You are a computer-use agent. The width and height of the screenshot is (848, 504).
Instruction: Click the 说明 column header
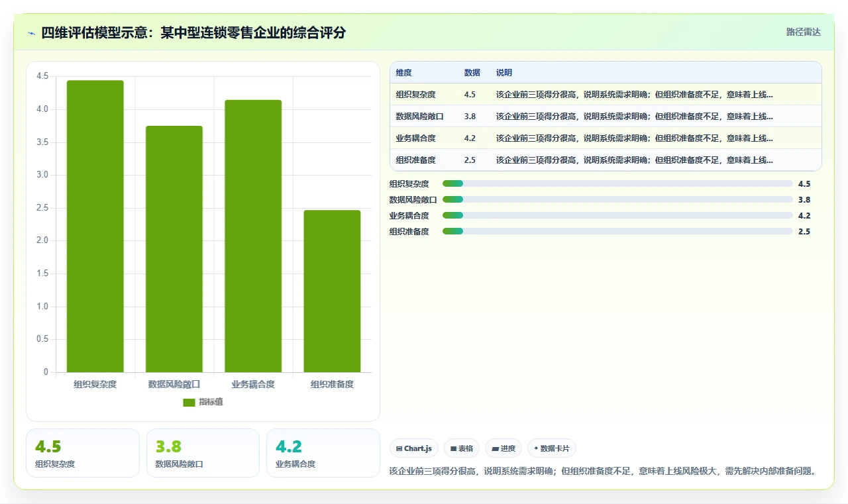coord(504,73)
